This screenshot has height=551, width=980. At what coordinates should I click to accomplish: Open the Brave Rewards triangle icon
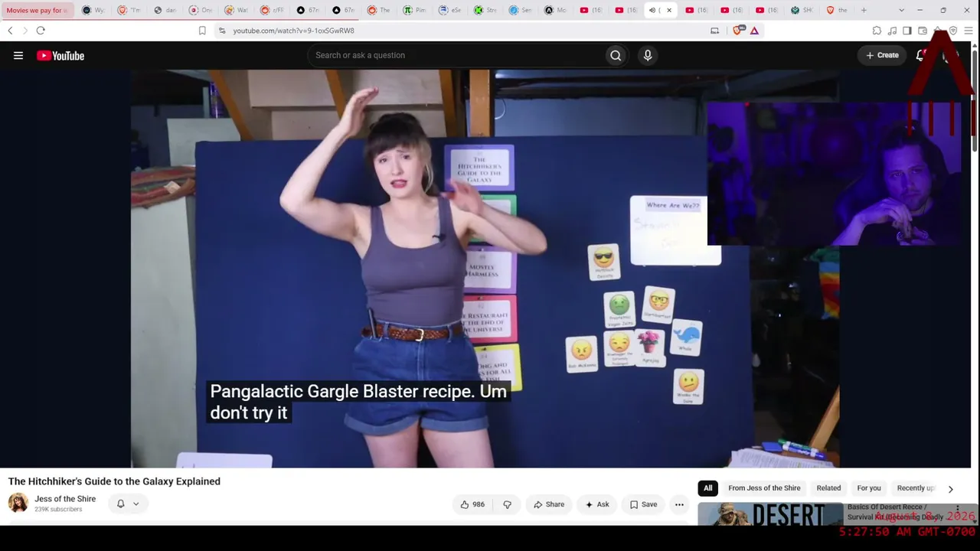pos(754,31)
